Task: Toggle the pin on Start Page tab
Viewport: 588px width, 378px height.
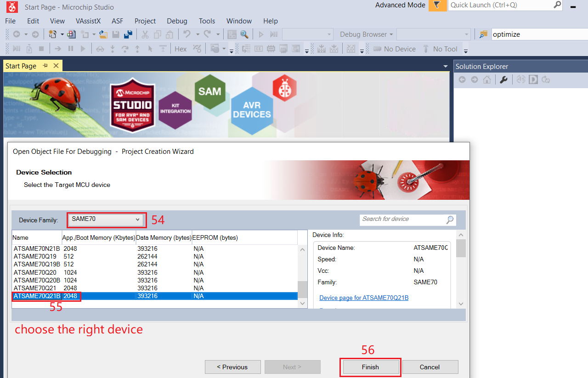Action: (45, 66)
